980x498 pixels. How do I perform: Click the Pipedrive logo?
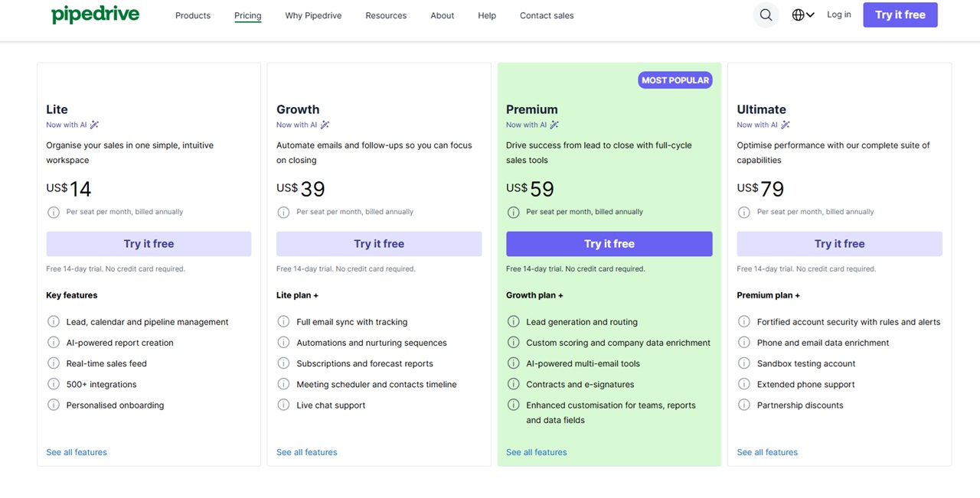[x=95, y=14]
